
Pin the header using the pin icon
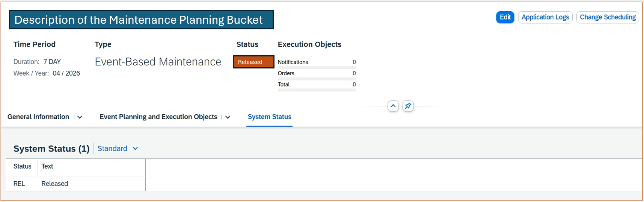click(408, 106)
